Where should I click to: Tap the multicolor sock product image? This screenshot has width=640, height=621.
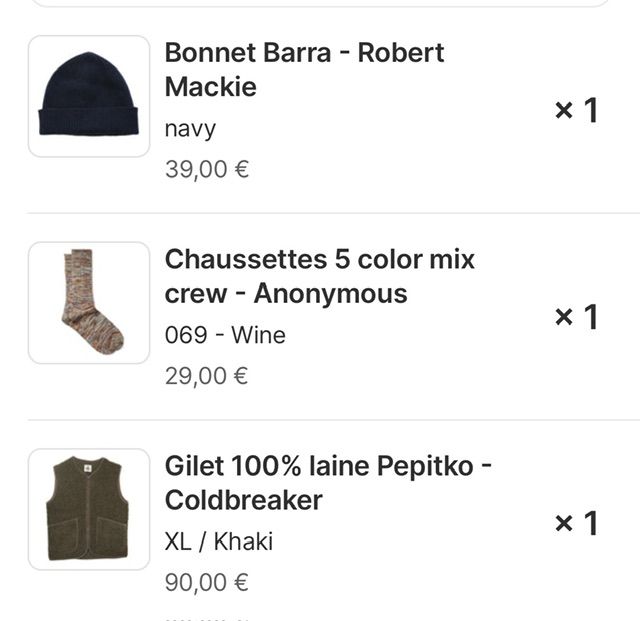(88, 302)
